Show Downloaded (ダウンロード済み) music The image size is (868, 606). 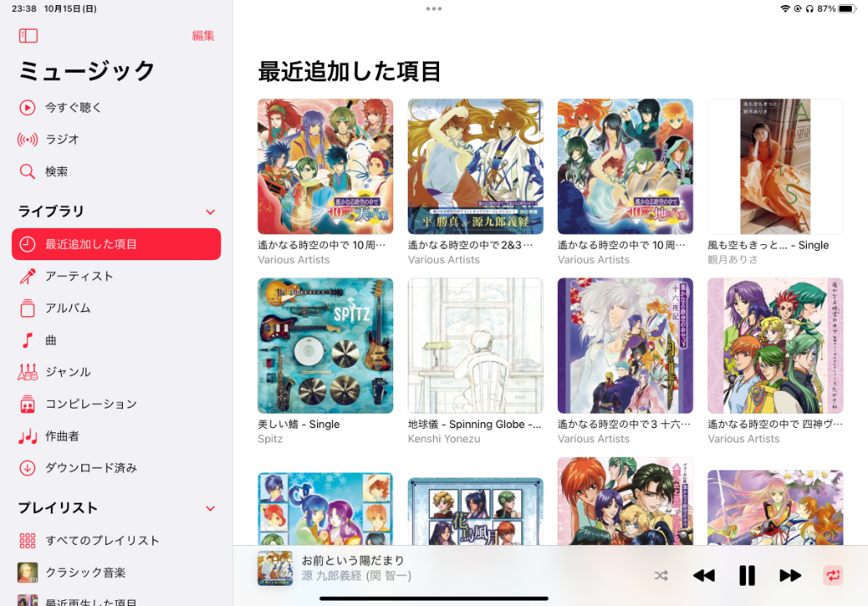pos(116,468)
